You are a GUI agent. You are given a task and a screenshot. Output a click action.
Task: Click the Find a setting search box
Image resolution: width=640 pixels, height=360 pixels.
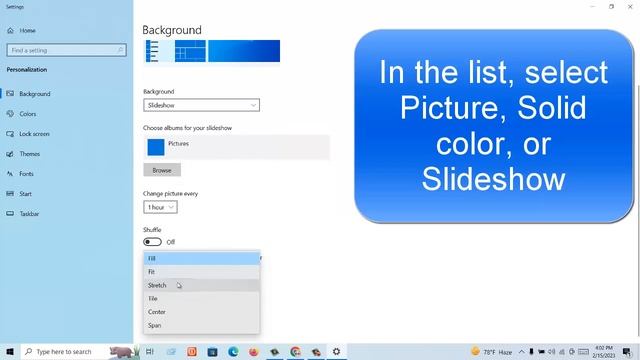(x=67, y=50)
